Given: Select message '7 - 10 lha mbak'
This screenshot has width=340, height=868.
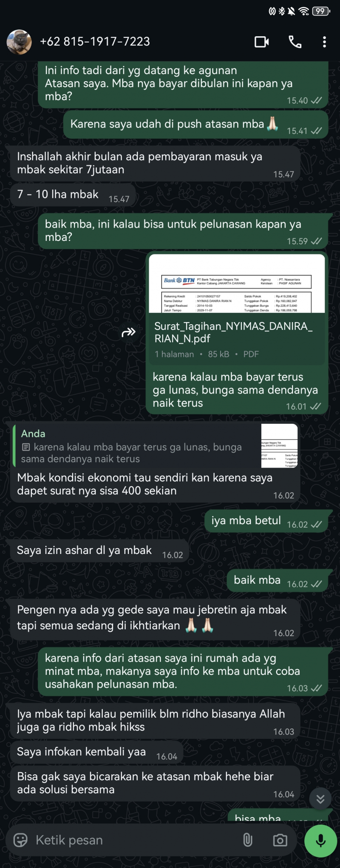Looking at the screenshot, I should 73,195.
